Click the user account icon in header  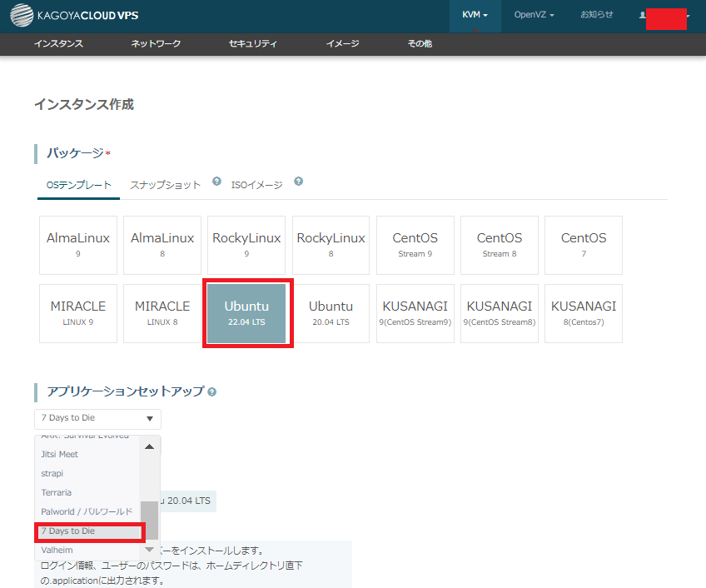[x=644, y=15]
